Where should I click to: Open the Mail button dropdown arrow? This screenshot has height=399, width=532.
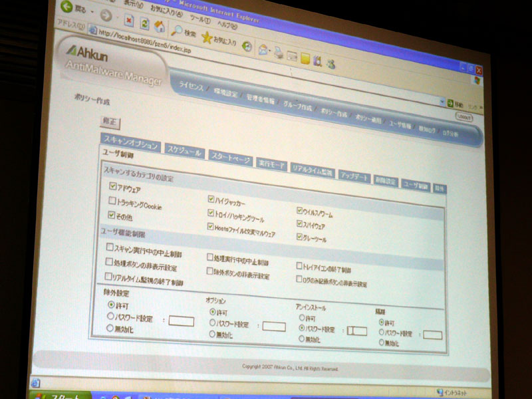pyautogui.click(x=270, y=52)
